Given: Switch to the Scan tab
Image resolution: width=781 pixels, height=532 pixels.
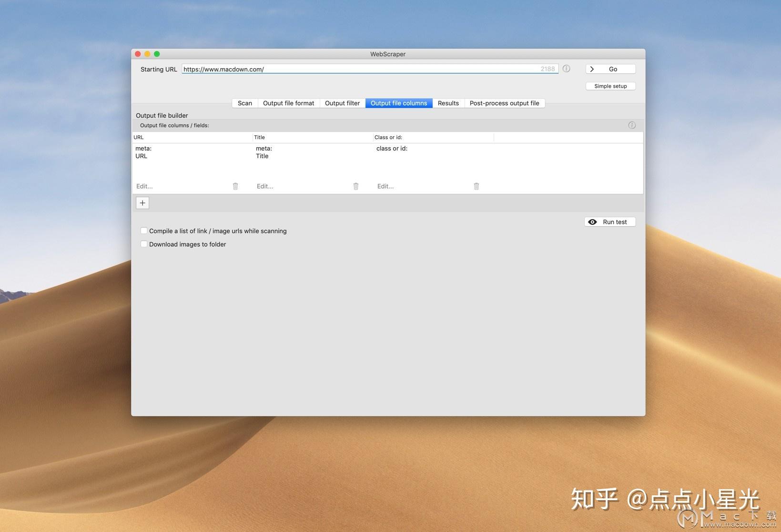Looking at the screenshot, I should tap(245, 103).
